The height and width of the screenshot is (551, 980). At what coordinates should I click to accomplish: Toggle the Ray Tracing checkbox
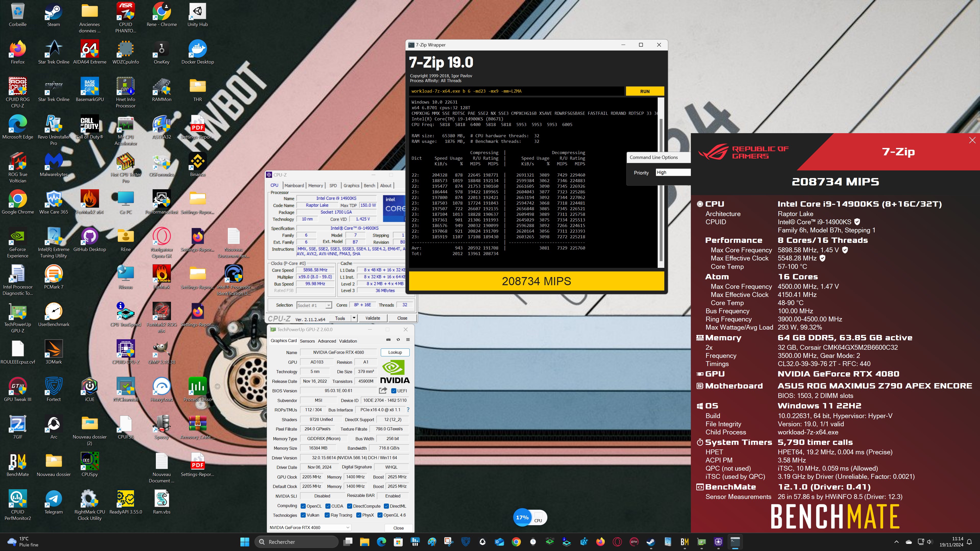coord(327,515)
